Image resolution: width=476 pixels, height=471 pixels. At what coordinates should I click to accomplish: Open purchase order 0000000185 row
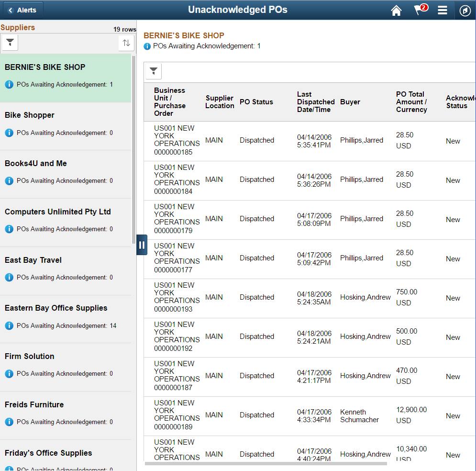point(310,141)
